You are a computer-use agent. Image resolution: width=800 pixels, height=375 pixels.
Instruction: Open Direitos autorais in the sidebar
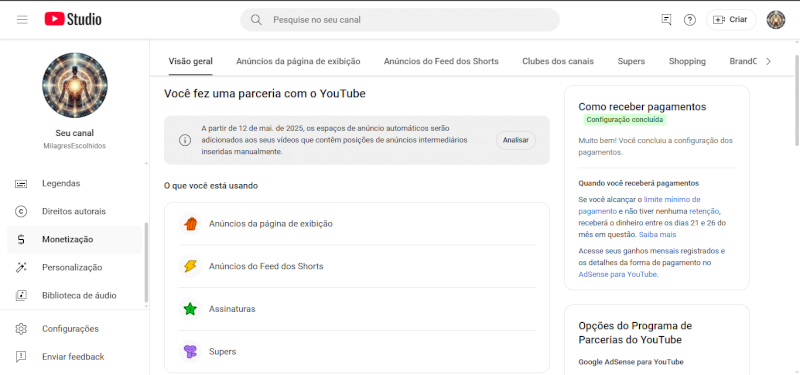pos(74,211)
